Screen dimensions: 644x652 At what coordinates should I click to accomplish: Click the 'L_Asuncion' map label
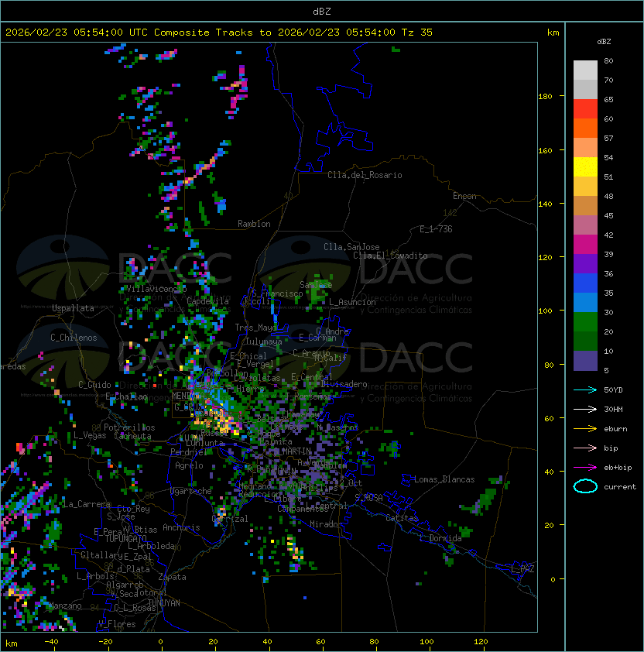(352, 302)
